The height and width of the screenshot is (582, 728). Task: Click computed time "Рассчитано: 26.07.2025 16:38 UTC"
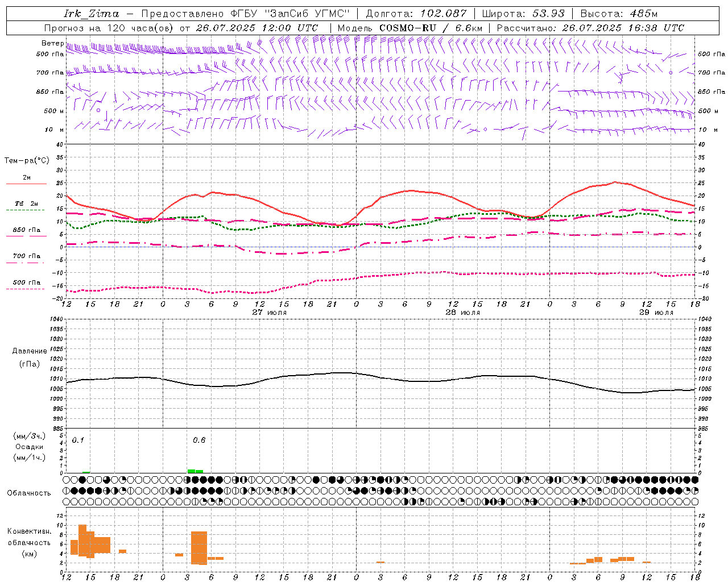point(590,28)
